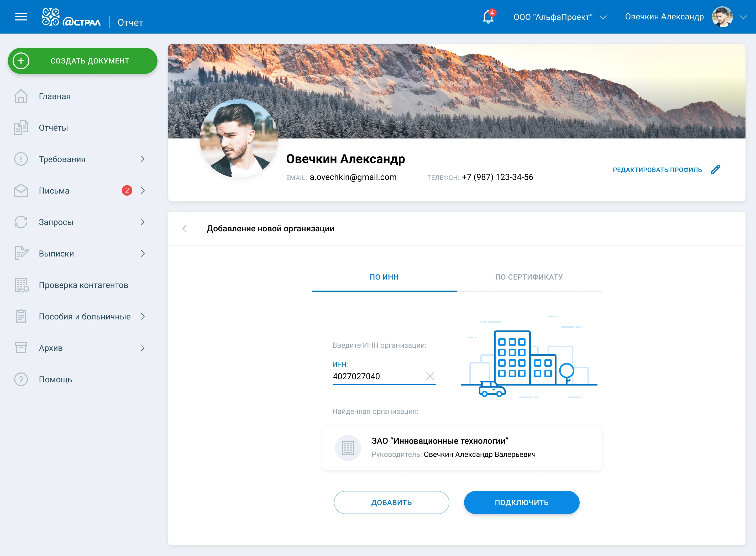Select the ЗАО "Инновационные технологии" name
This screenshot has height=556, width=756.
440,441
